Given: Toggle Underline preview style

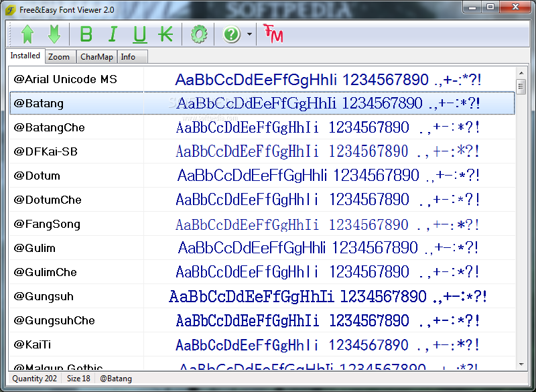Looking at the screenshot, I should 139,35.
